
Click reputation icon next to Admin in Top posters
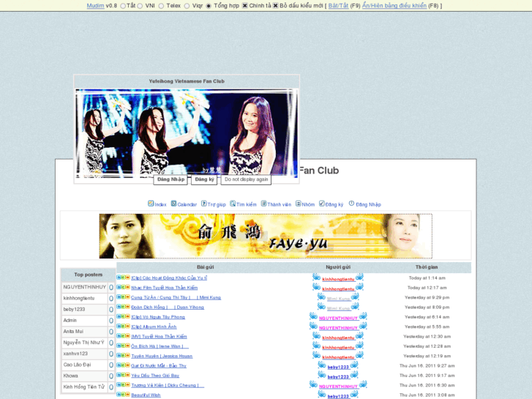[x=111, y=321]
